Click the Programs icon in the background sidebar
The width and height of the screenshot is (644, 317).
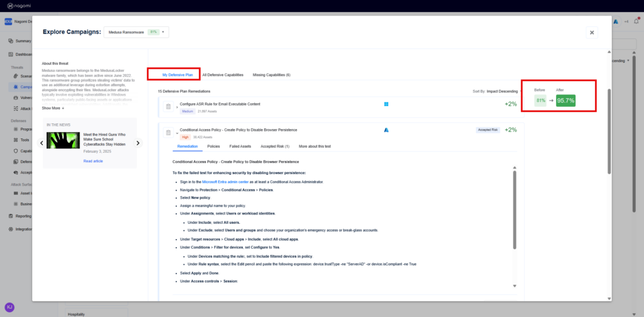[x=16, y=130]
